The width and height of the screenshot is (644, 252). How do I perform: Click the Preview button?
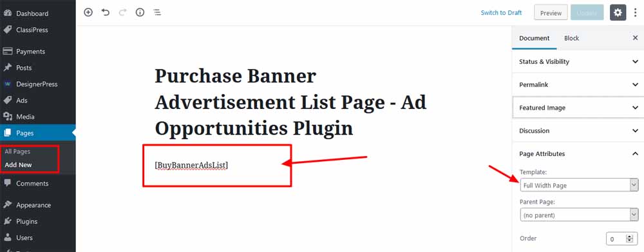pos(551,13)
